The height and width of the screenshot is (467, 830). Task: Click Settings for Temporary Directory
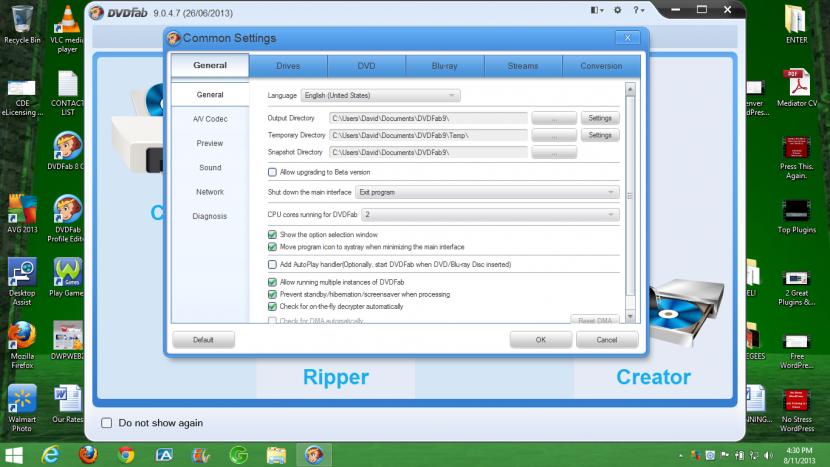[x=600, y=135]
